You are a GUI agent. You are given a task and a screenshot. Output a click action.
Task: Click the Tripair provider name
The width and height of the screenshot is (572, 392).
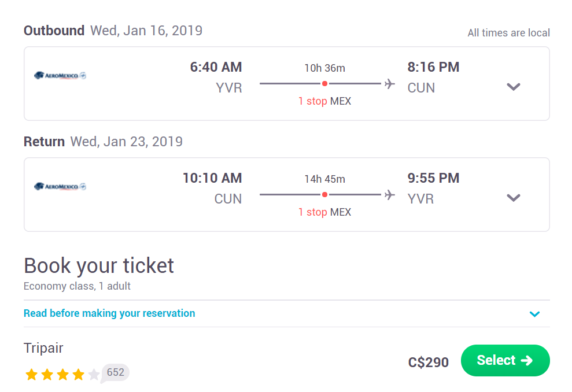pyautogui.click(x=43, y=348)
